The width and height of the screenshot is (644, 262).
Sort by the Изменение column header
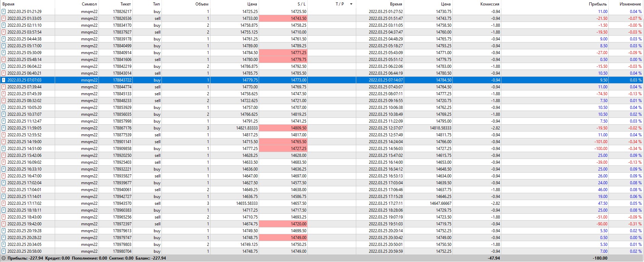pyautogui.click(x=630, y=4)
